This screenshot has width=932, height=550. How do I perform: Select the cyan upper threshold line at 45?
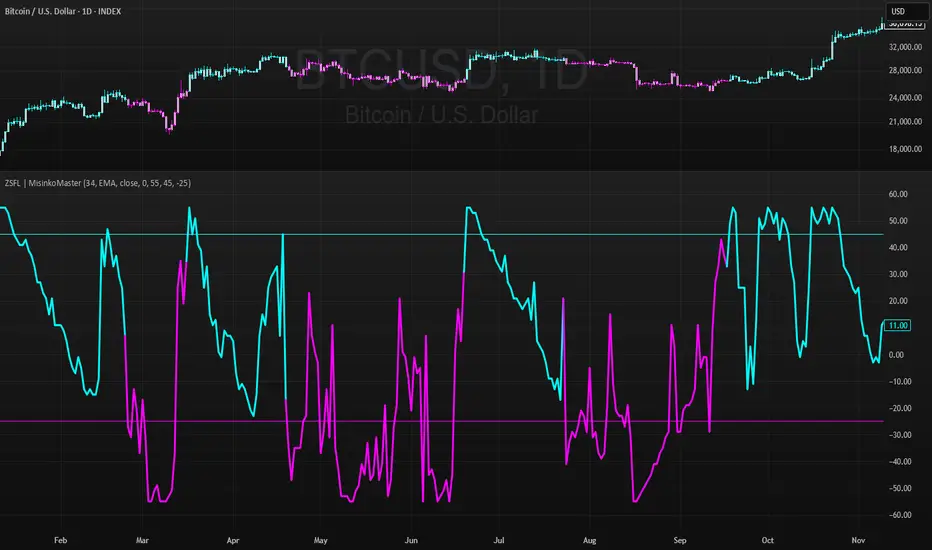[442, 234]
